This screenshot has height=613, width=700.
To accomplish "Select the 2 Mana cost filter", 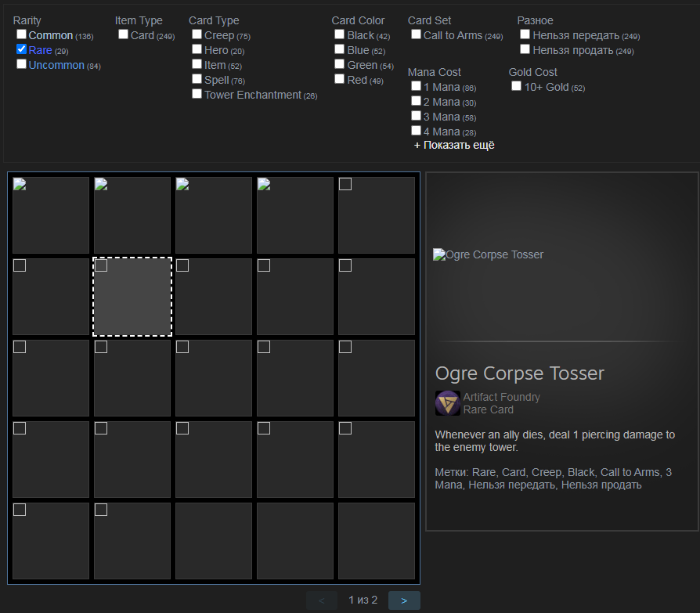I will point(416,101).
